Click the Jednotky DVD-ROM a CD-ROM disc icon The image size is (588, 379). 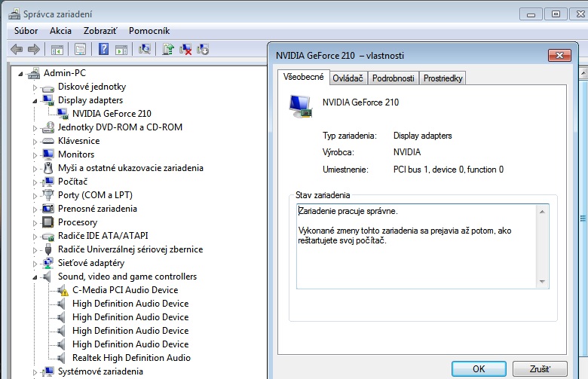click(48, 127)
